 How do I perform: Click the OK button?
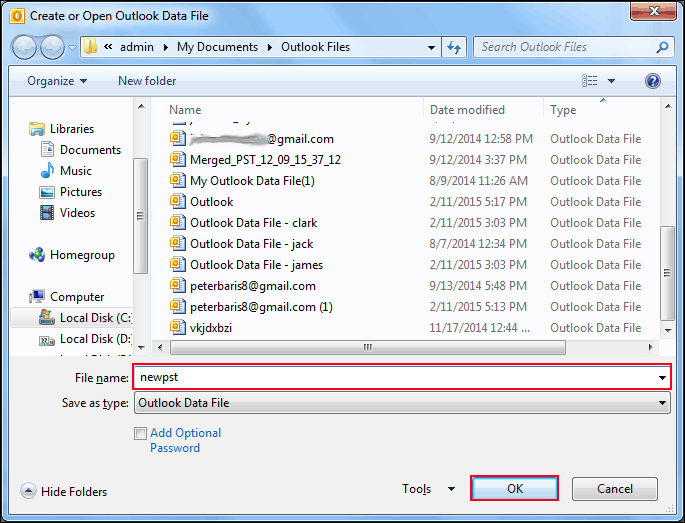[515, 488]
